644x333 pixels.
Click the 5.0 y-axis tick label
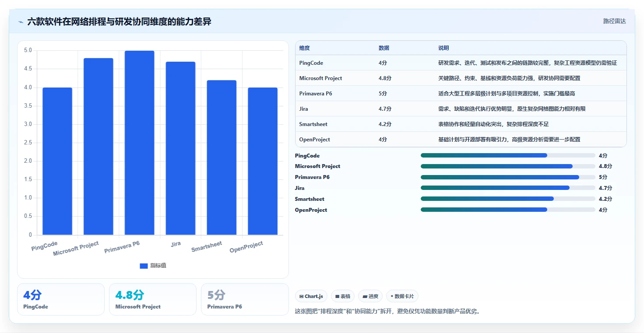[x=28, y=50]
